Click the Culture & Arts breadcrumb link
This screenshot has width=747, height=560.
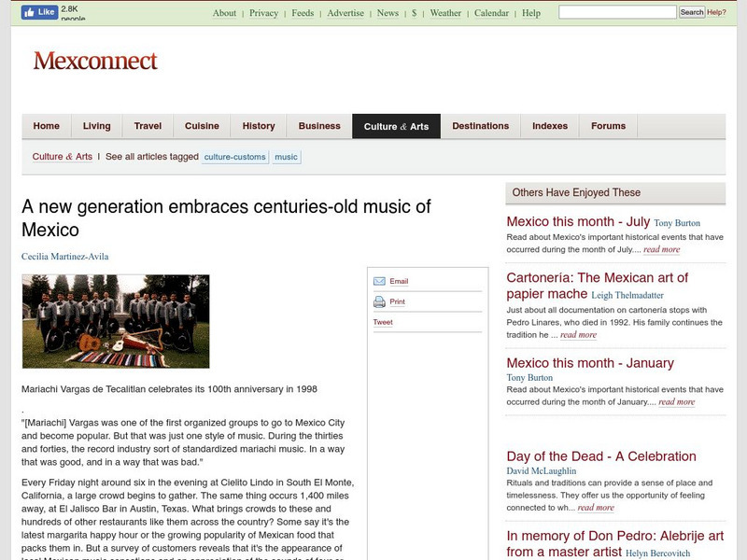[63, 157]
